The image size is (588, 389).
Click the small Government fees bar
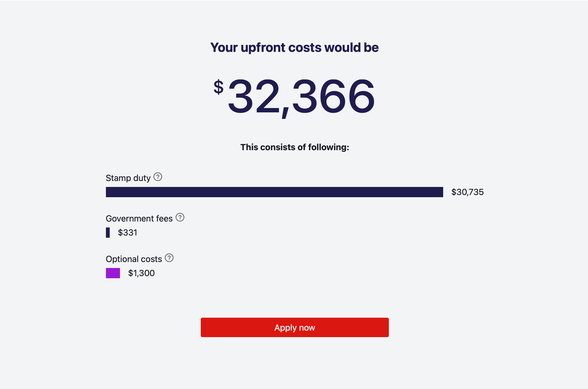pos(108,233)
